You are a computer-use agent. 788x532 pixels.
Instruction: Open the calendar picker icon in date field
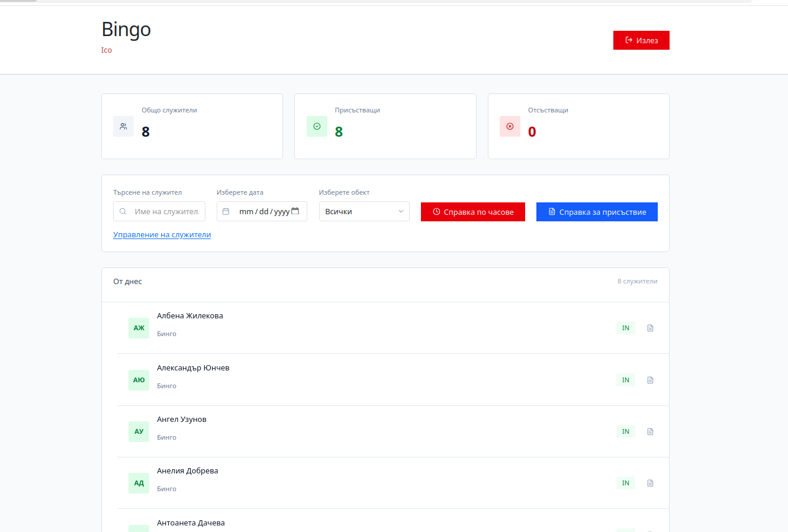[x=295, y=211]
